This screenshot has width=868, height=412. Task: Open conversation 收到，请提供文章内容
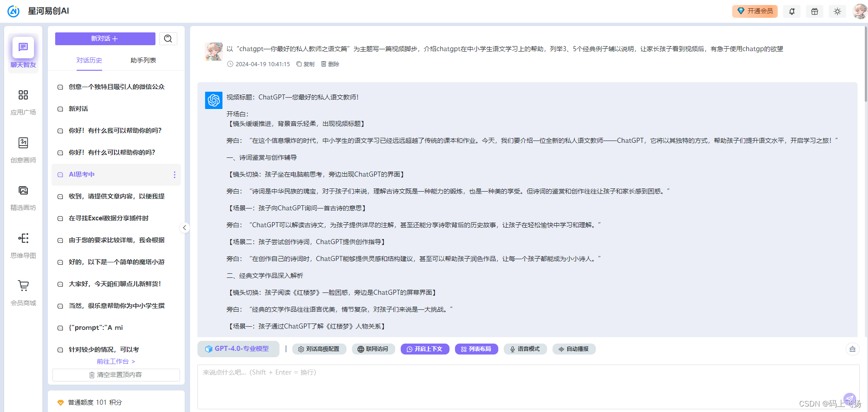click(x=116, y=196)
